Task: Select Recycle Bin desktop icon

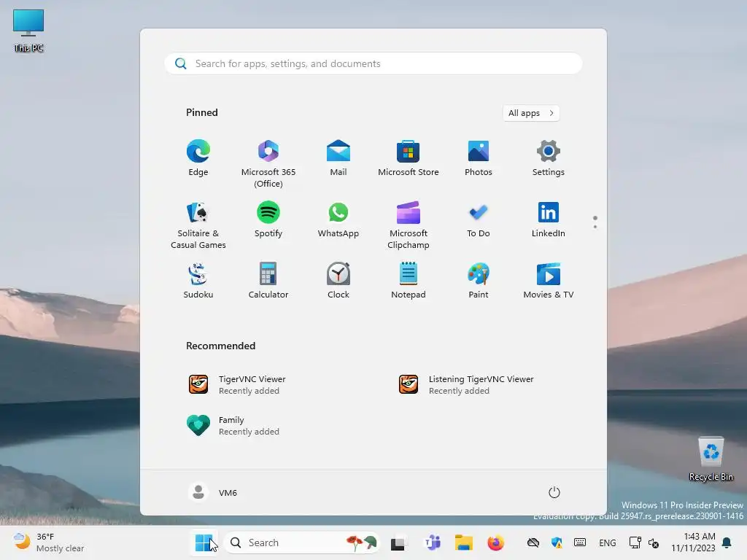Action: click(711, 459)
